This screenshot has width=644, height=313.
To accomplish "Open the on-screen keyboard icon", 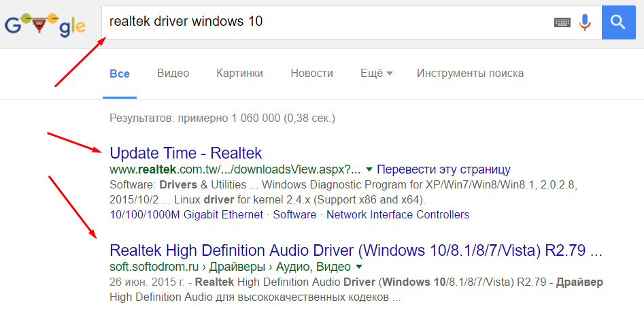I will (562, 22).
